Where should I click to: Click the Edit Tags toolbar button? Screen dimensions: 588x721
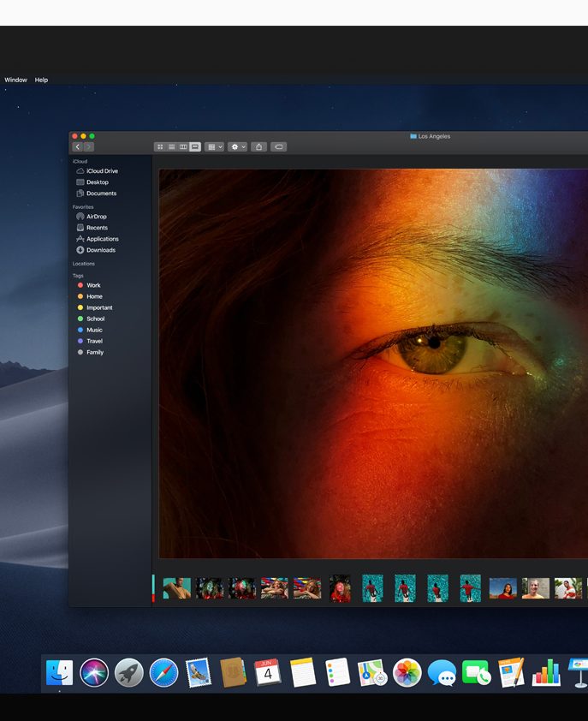(x=278, y=147)
